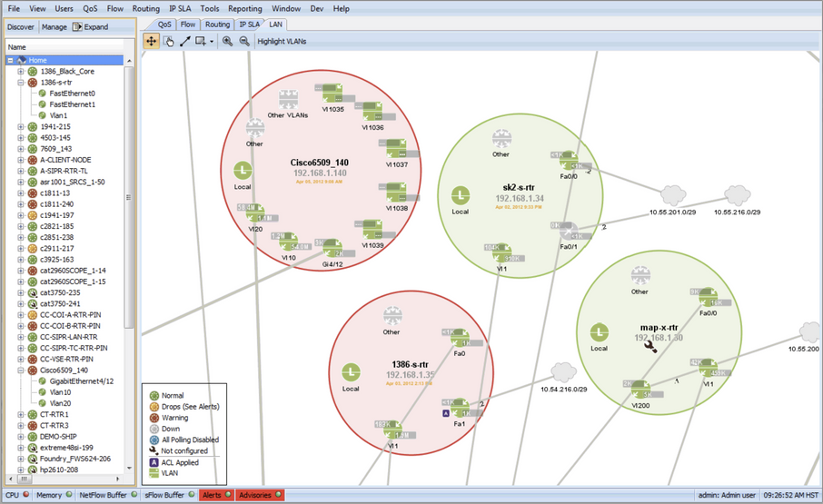The height and width of the screenshot is (504, 823).
Task: Click Local icon in Cisco6509_140 circle
Action: (x=243, y=171)
